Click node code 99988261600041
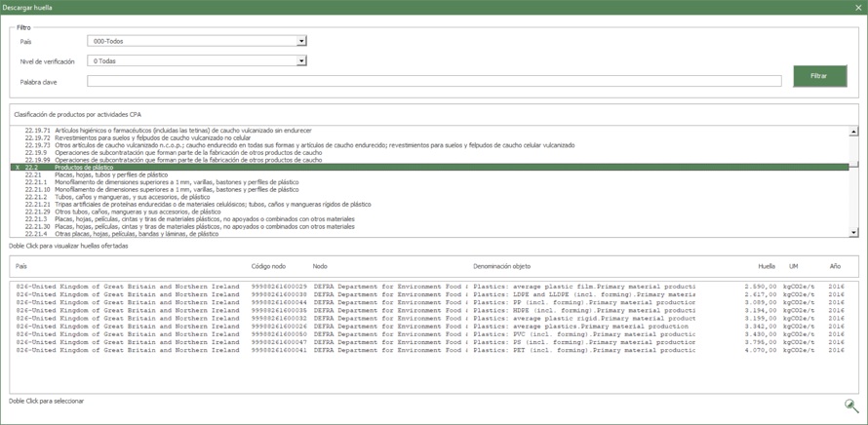Screen dimensions: 868x425 [x=279, y=351]
